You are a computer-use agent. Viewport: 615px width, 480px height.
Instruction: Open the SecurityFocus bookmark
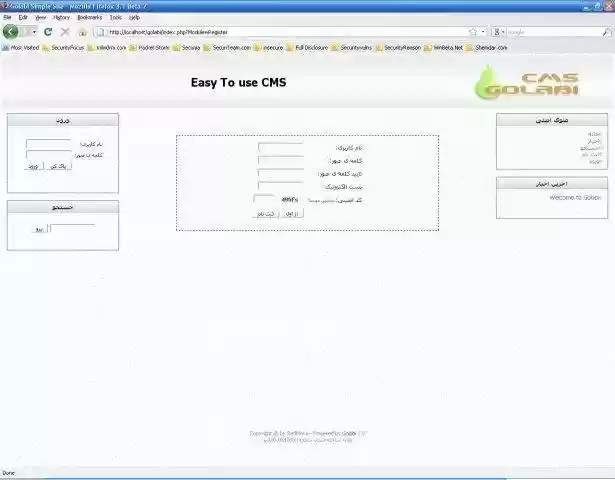tap(64, 47)
